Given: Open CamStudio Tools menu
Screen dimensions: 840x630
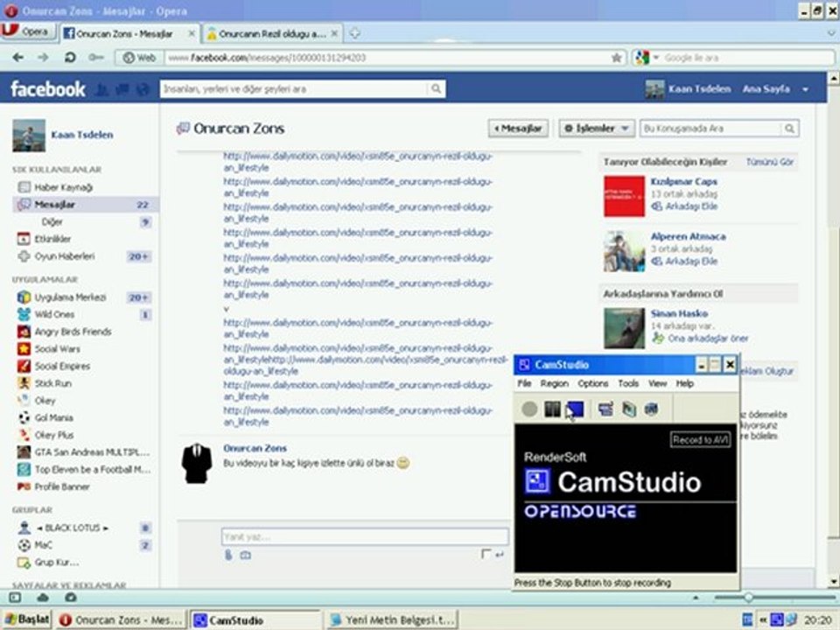Looking at the screenshot, I should click(628, 383).
